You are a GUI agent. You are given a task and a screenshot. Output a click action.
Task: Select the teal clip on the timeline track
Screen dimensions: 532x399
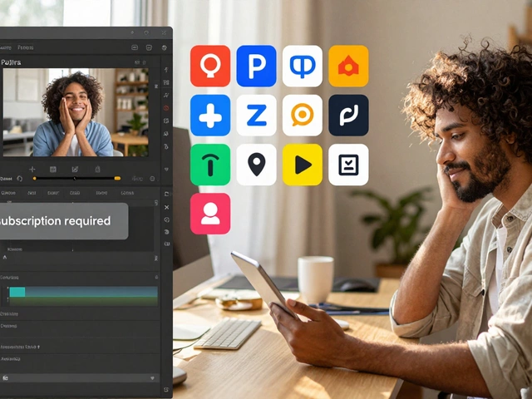17,292
